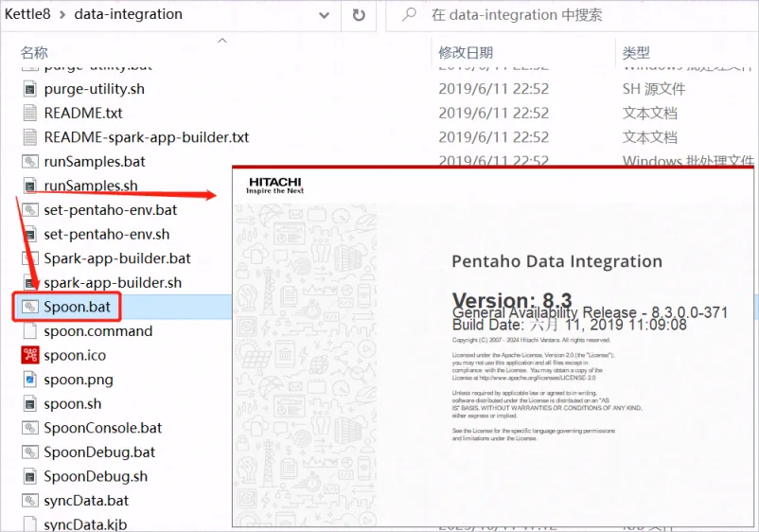Select the file name SpoonConsole.bat
759x532 pixels.
point(103,428)
